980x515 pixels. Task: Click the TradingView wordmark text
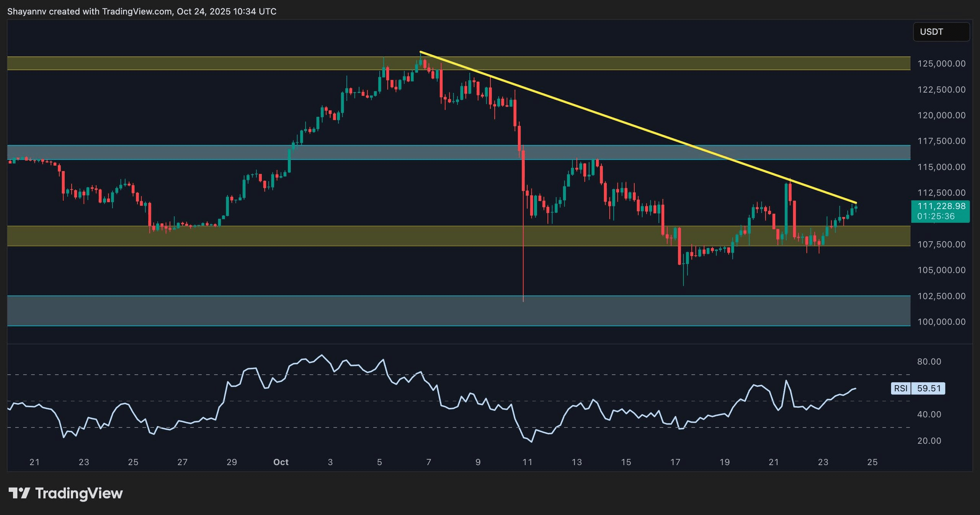pyautogui.click(x=79, y=493)
